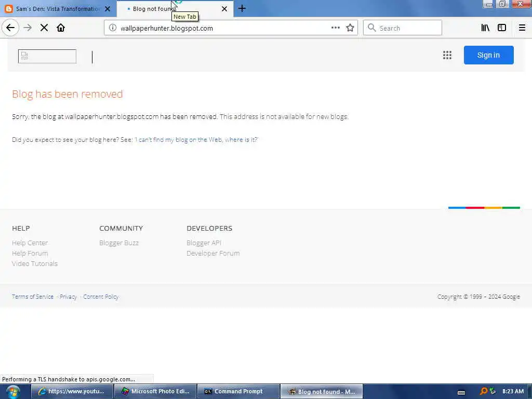The image size is (532, 399).
Task: Stop loading the page
Action: click(44, 28)
